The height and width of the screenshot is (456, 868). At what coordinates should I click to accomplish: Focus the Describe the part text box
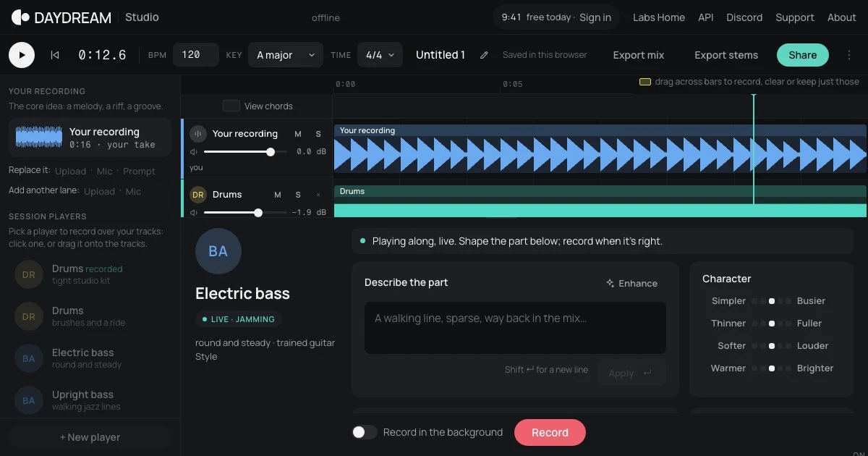point(515,328)
